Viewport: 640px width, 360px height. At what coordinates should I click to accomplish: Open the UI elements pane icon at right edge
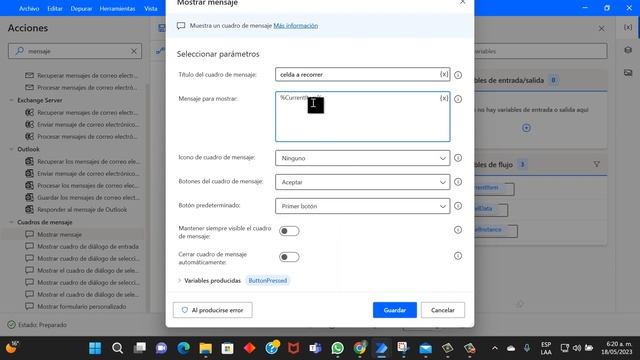tap(628, 50)
